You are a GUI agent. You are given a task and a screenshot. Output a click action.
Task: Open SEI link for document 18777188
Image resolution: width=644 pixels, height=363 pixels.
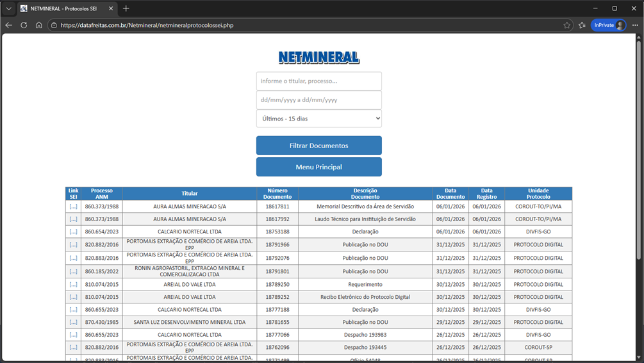(x=73, y=310)
